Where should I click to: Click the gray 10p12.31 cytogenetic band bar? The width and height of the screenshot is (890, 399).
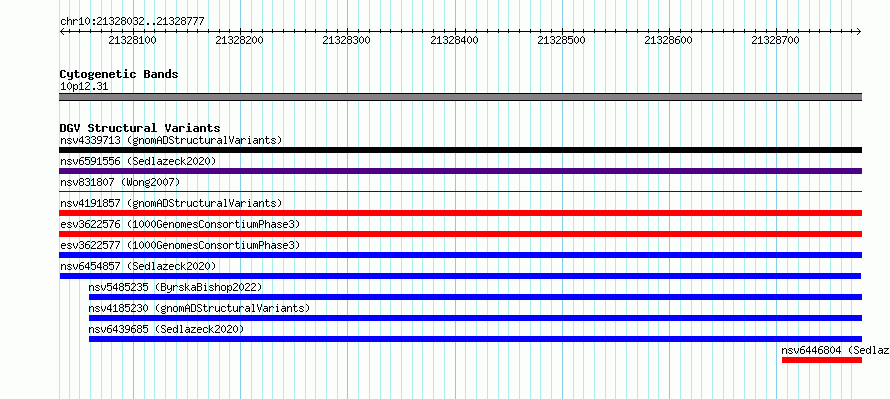[460, 97]
